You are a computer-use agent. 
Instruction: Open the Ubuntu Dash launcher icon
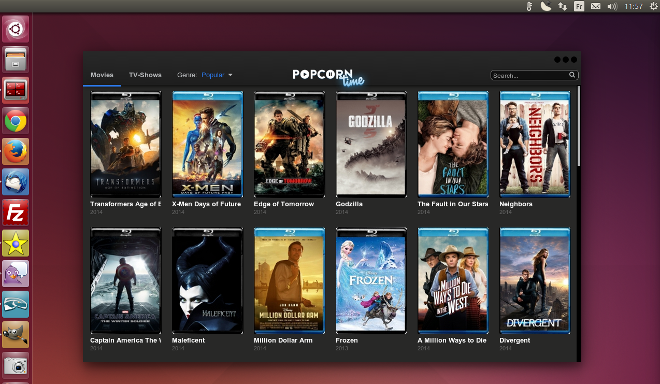click(x=16, y=29)
